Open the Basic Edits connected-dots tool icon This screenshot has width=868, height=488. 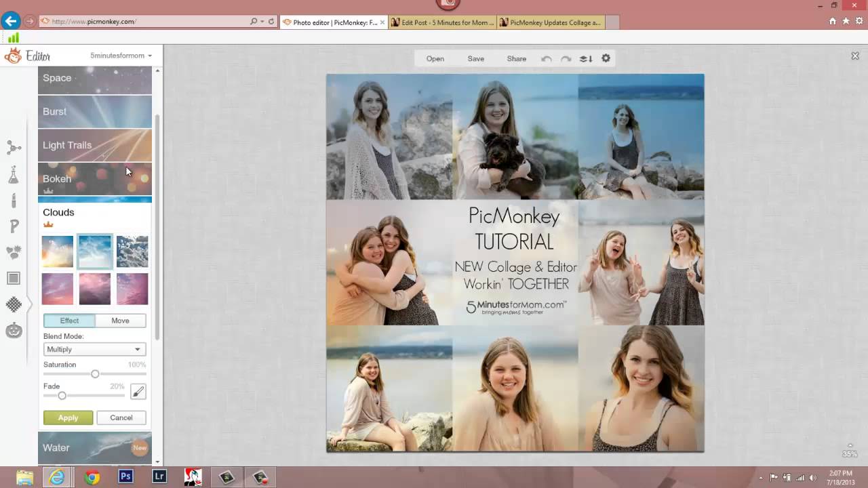pos(14,147)
